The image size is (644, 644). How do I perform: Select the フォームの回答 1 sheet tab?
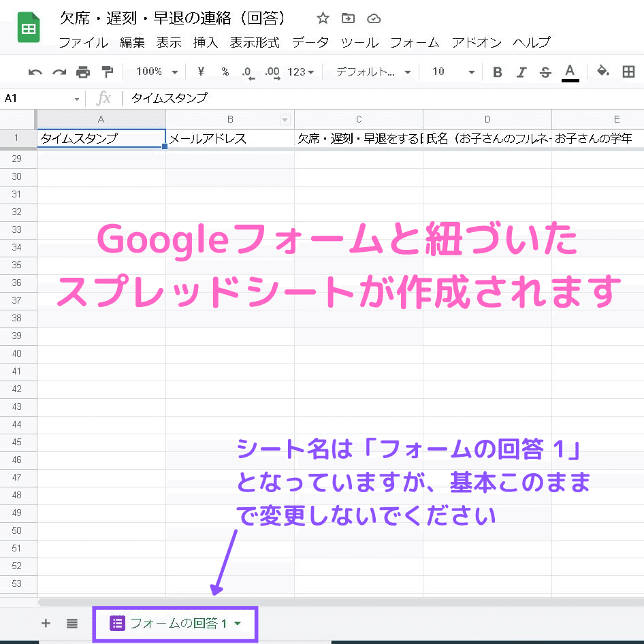tap(175, 624)
